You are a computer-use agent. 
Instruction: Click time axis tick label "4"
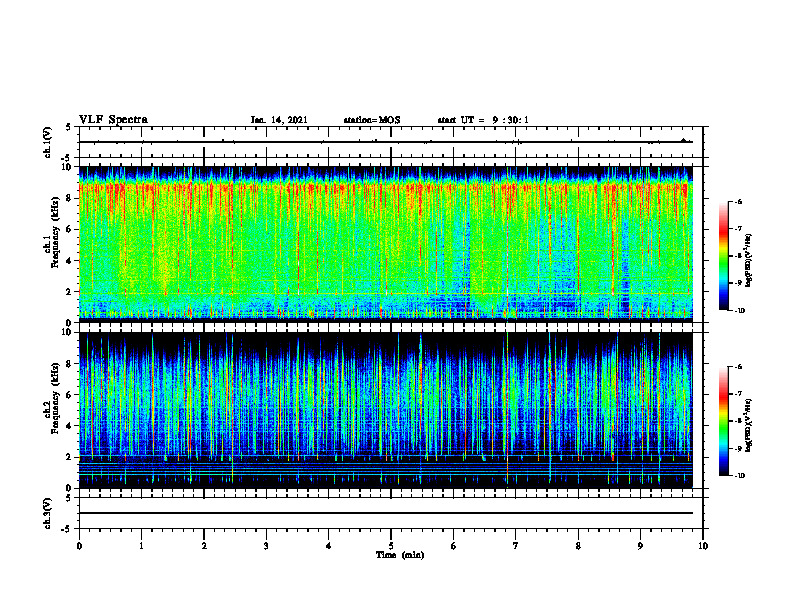(x=329, y=546)
